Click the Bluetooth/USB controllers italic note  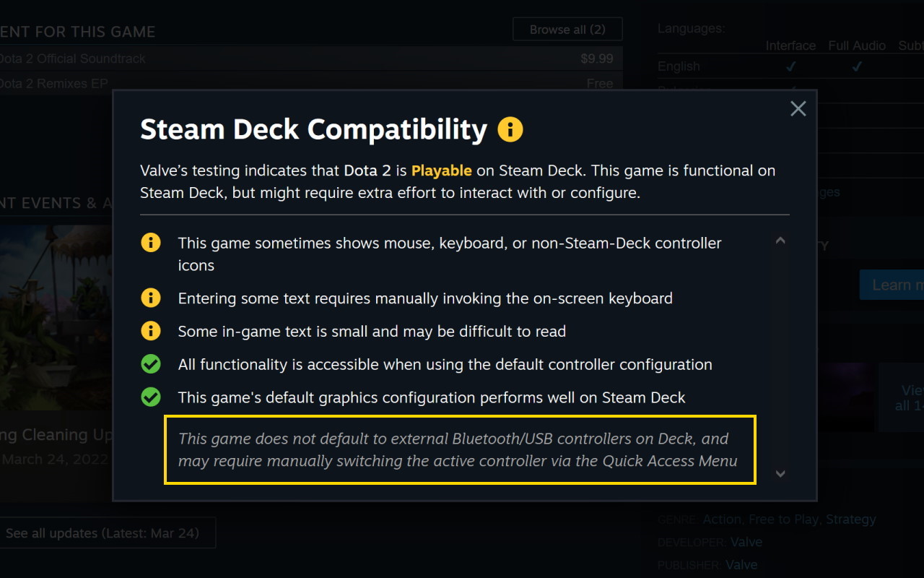458,449
